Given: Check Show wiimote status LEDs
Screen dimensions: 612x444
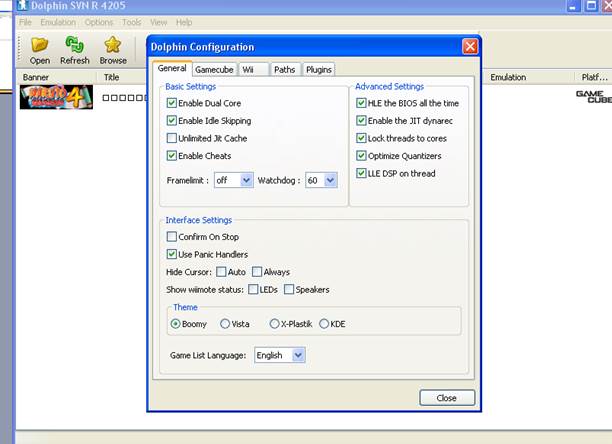Looking at the screenshot, I should point(253,289).
